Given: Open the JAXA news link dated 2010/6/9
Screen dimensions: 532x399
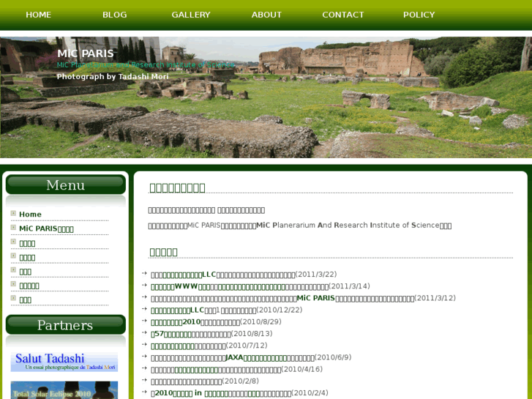Looking at the screenshot, I should (x=256, y=357).
